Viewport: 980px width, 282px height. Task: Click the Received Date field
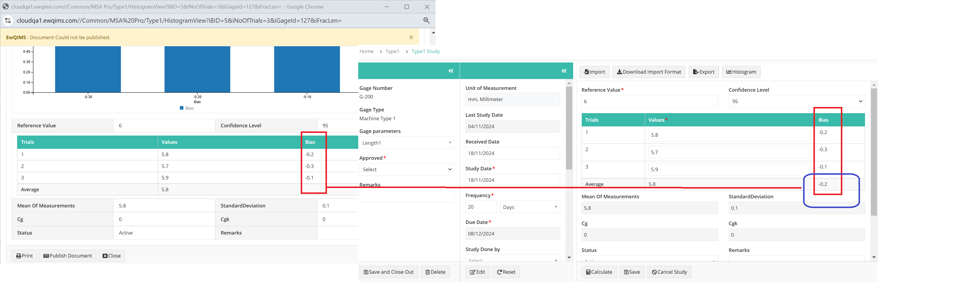pos(512,153)
